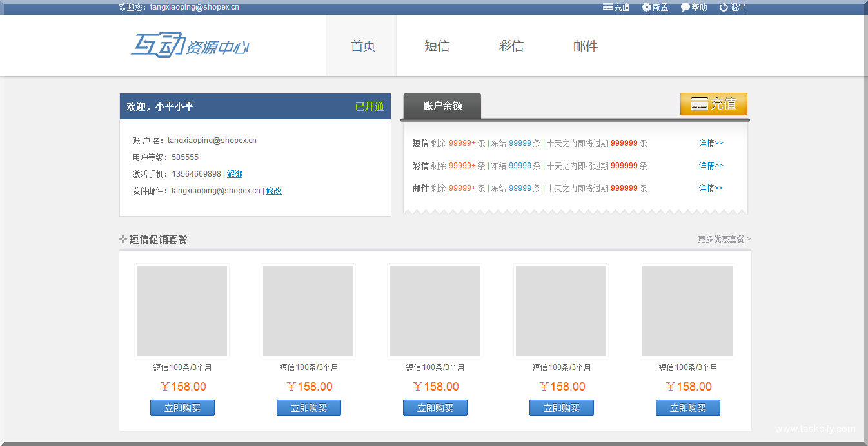
Task: Open the third package thumbnail image
Action: pyautogui.click(x=435, y=311)
